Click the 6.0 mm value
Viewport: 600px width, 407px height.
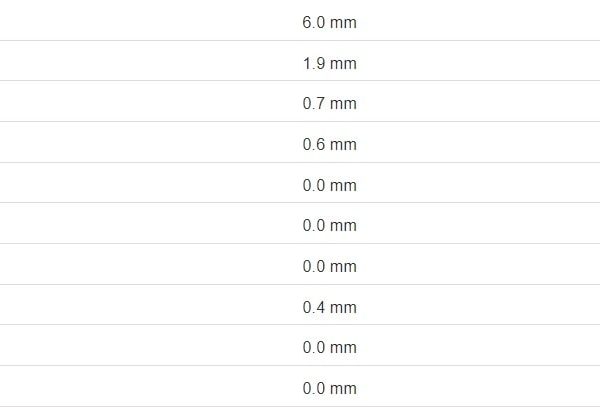[329, 23]
